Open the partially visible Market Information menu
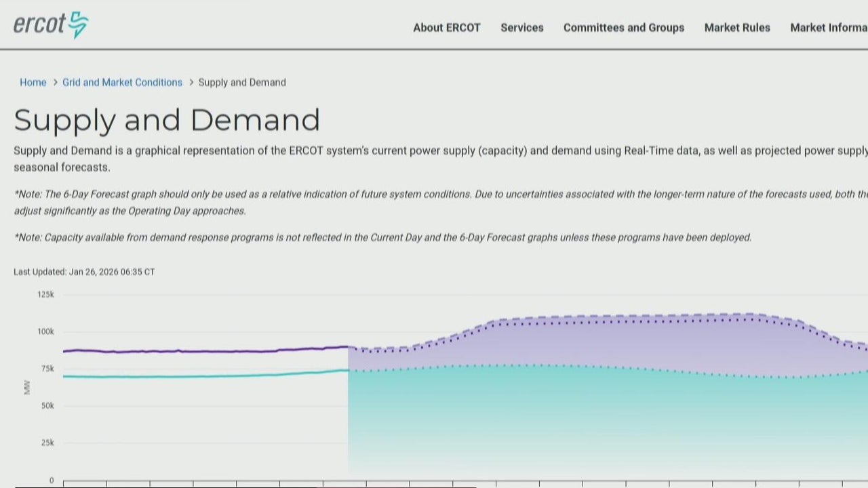Screen dimensions: 868x488 coord(829,28)
